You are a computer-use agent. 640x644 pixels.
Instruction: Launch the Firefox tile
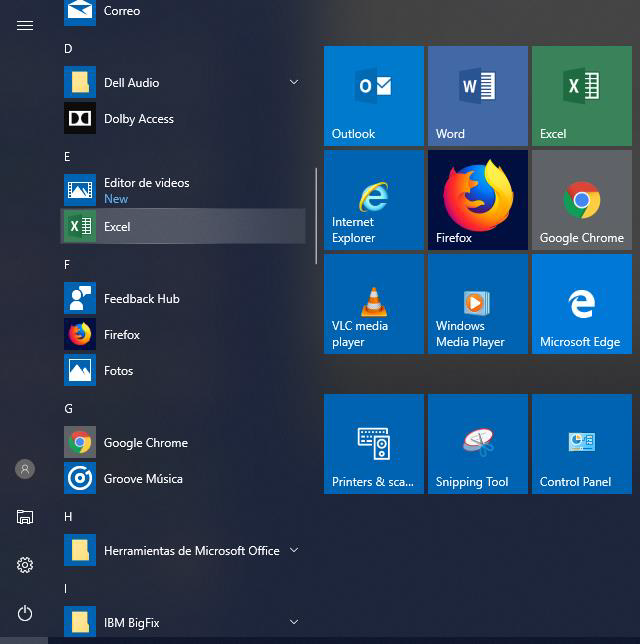478,200
